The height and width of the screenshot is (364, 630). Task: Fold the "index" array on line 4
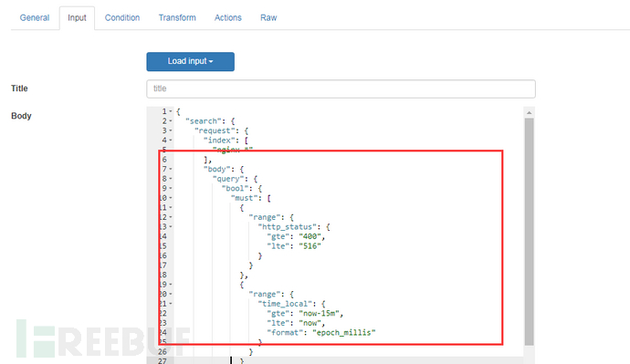coord(171,140)
